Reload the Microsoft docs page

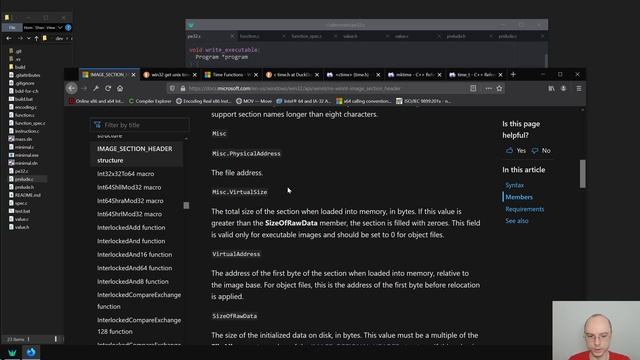108,88
